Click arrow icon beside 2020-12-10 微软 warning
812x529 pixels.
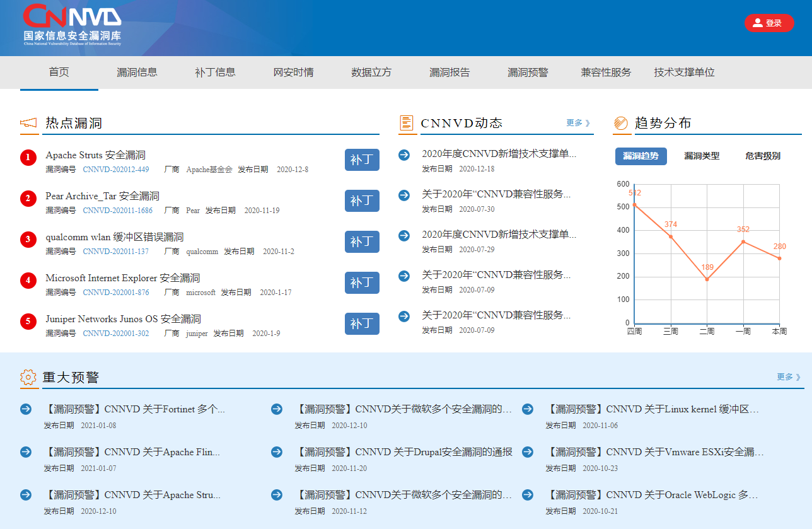coord(277,409)
